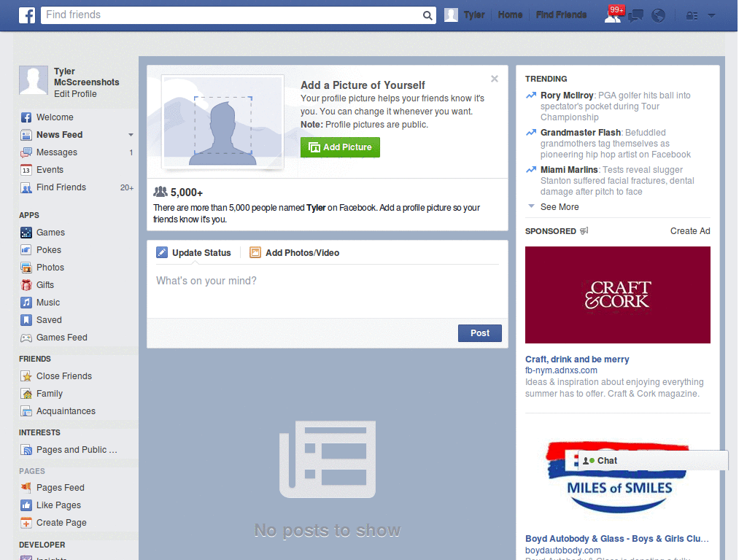Click the Edit Profile link

[75, 94]
